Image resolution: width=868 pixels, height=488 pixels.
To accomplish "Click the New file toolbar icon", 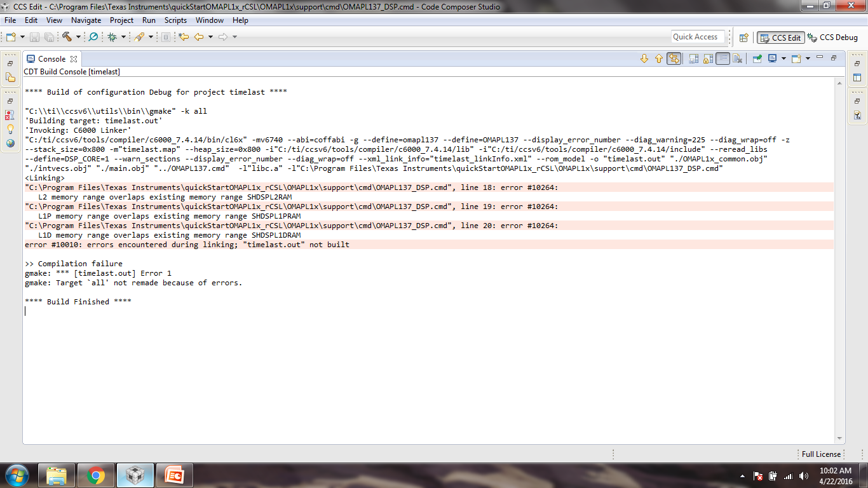I will pos(11,37).
